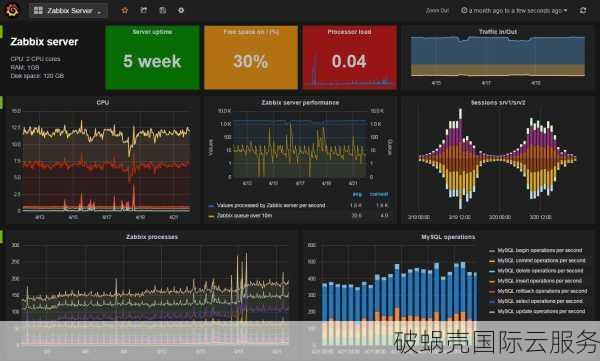Open the time range picker dropdown
The width and height of the screenshot is (600, 361).
tap(514, 11)
